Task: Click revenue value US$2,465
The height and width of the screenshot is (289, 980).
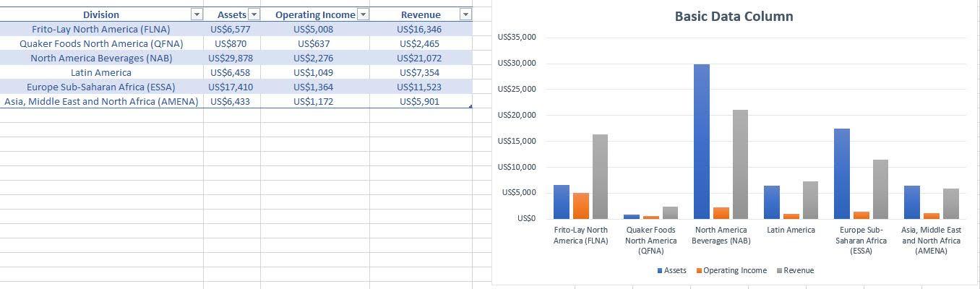Action: point(421,43)
